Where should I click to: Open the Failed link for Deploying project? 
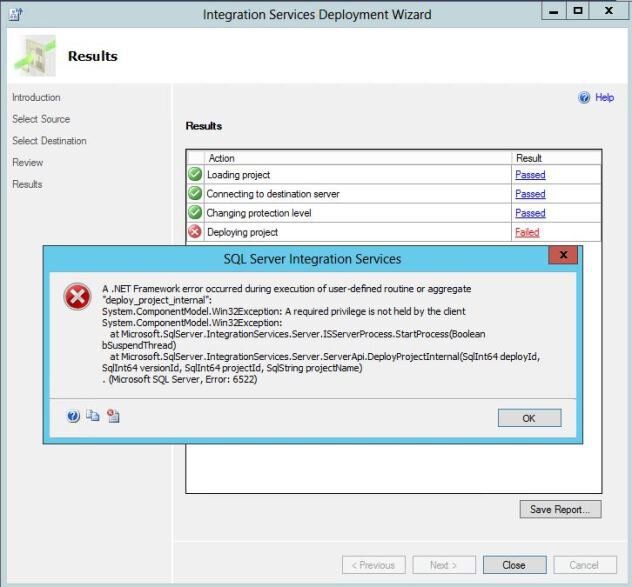527,232
